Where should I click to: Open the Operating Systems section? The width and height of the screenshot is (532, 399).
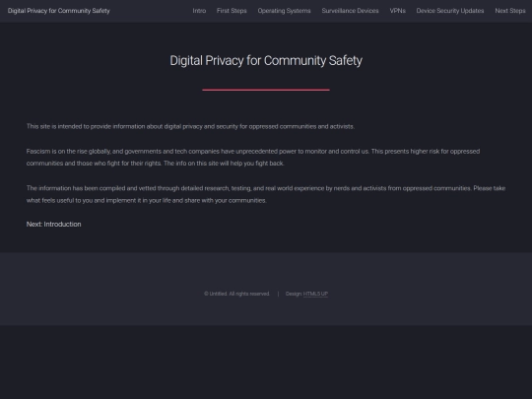[284, 11]
